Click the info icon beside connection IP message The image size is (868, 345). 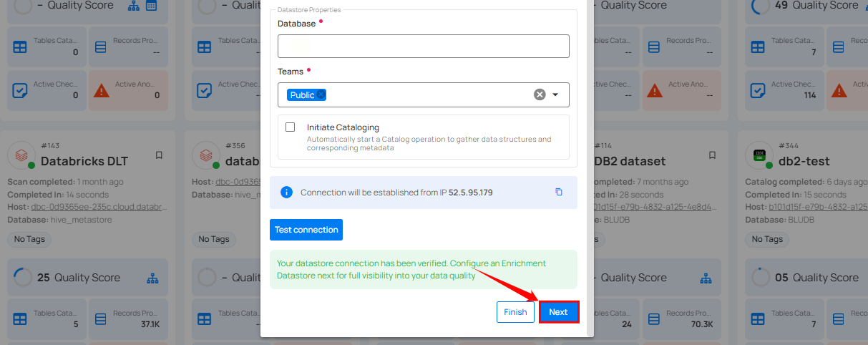pyautogui.click(x=286, y=192)
